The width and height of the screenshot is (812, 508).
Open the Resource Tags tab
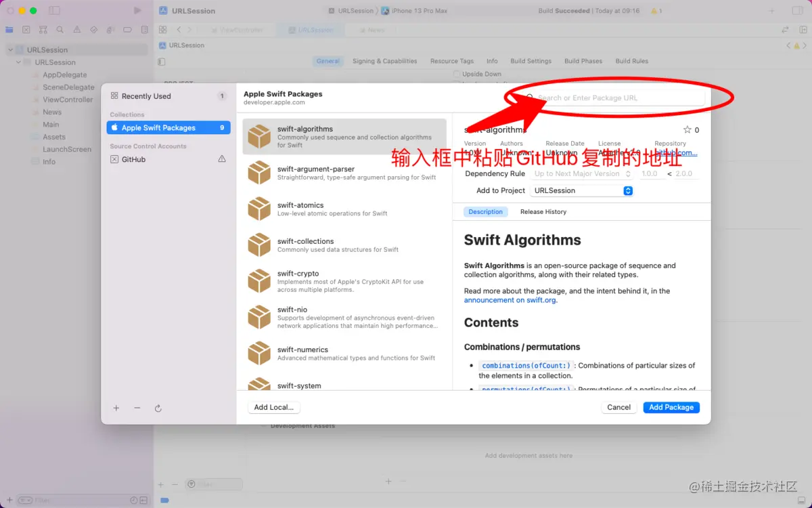click(452, 61)
